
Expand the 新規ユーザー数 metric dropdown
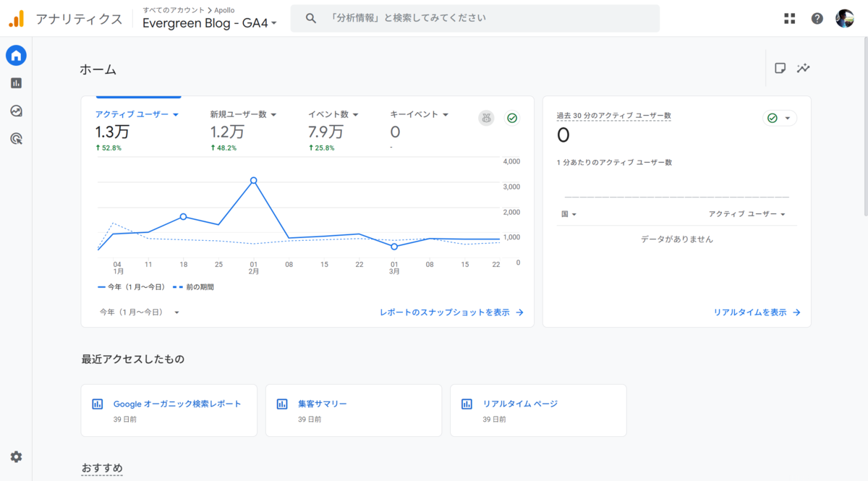tap(273, 114)
